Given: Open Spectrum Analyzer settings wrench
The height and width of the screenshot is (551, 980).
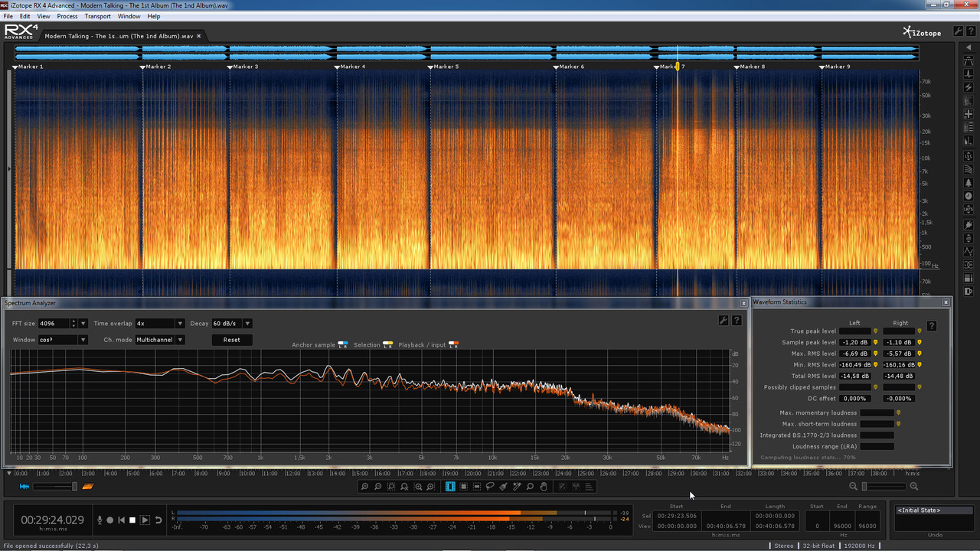Looking at the screenshot, I should (724, 321).
